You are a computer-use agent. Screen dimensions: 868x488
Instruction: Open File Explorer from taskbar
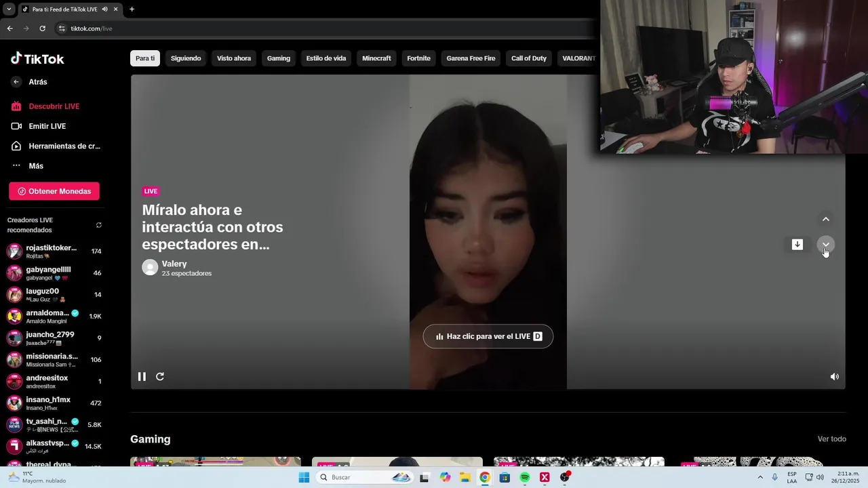(465, 477)
